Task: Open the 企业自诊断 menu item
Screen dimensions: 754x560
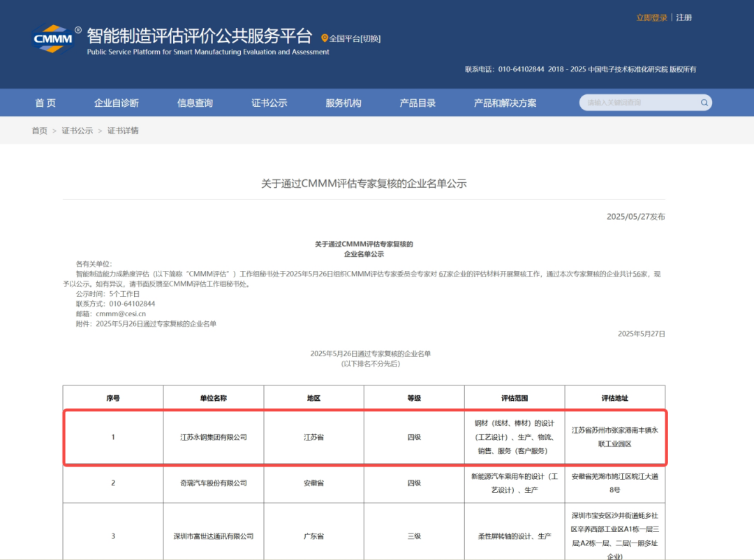Action: (117, 103)
